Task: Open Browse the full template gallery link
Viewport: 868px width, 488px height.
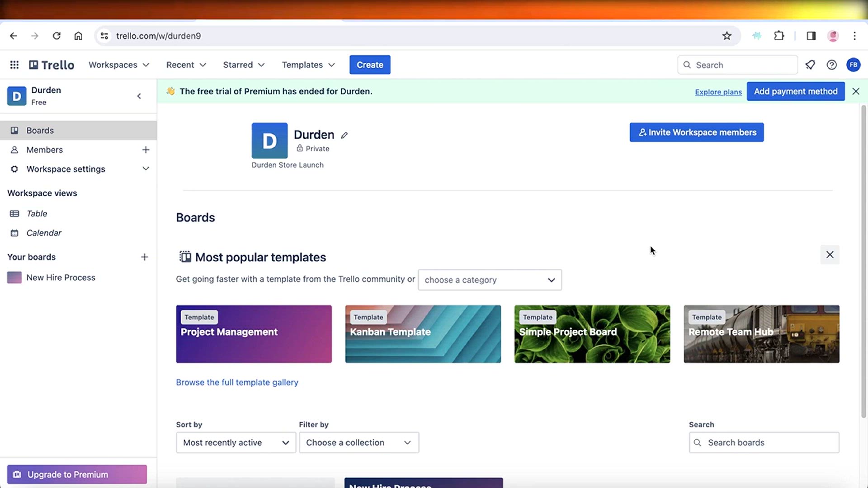Action: point(237,382)
